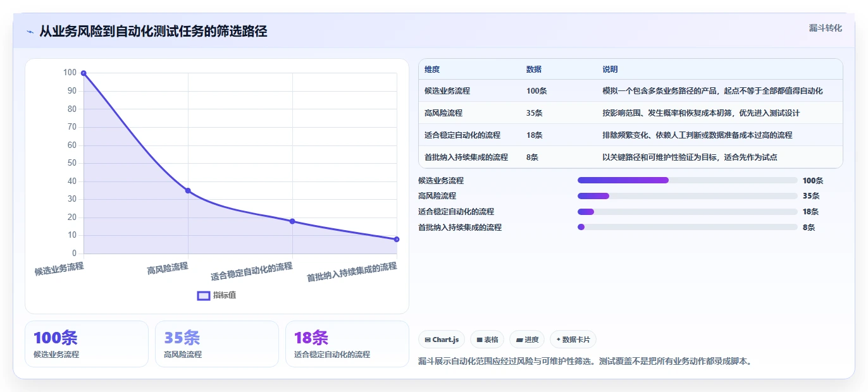Click the 候选业务流程 progress row label
The width and height of the screenshot is (868, 392).
441,181
